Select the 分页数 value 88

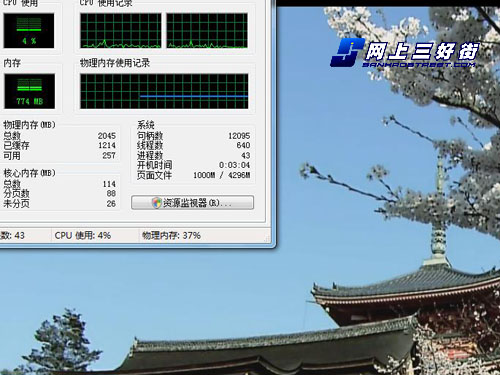pos(111,194)
